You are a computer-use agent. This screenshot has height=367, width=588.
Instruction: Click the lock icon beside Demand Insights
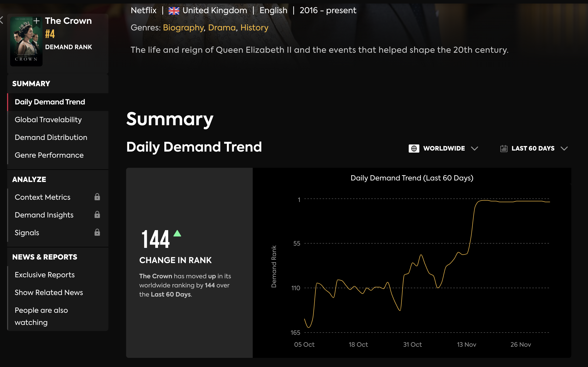pyautogui.click(x=97, y=215)
